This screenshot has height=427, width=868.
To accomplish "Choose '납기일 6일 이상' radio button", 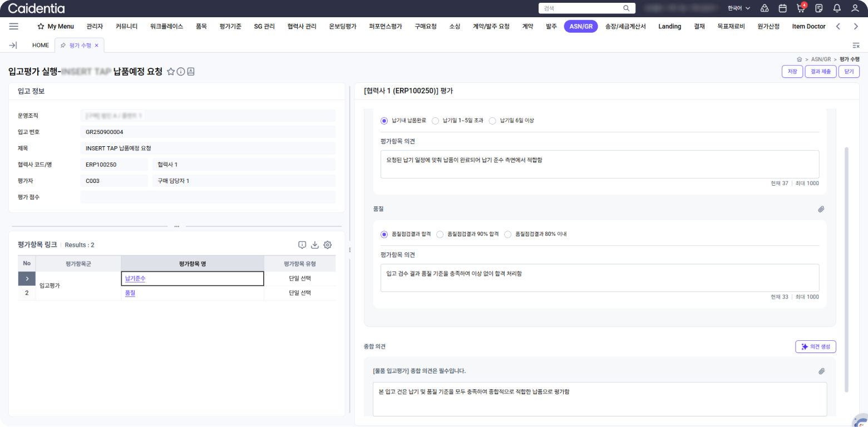I will (492, 121).
